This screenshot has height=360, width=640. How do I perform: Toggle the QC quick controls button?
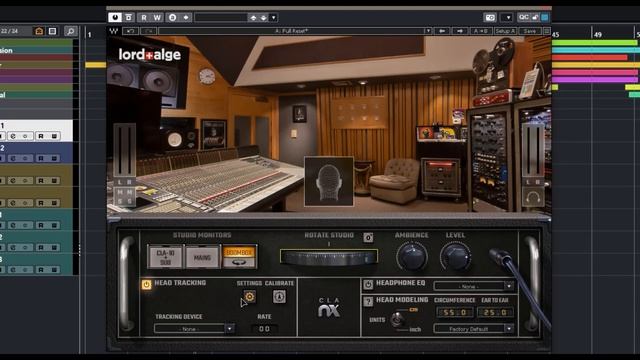pyautogui.click(x=523, y=17)
